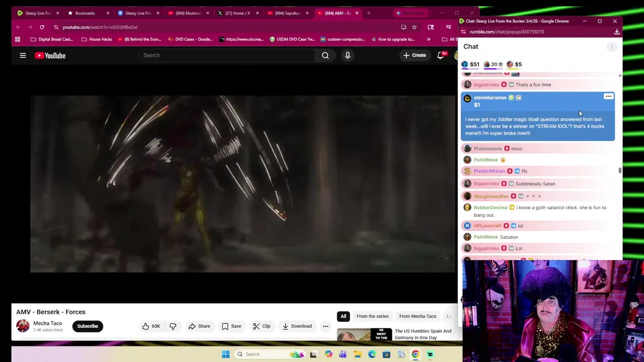Open the YouTube guide hamburger menu

coord(23,55)
